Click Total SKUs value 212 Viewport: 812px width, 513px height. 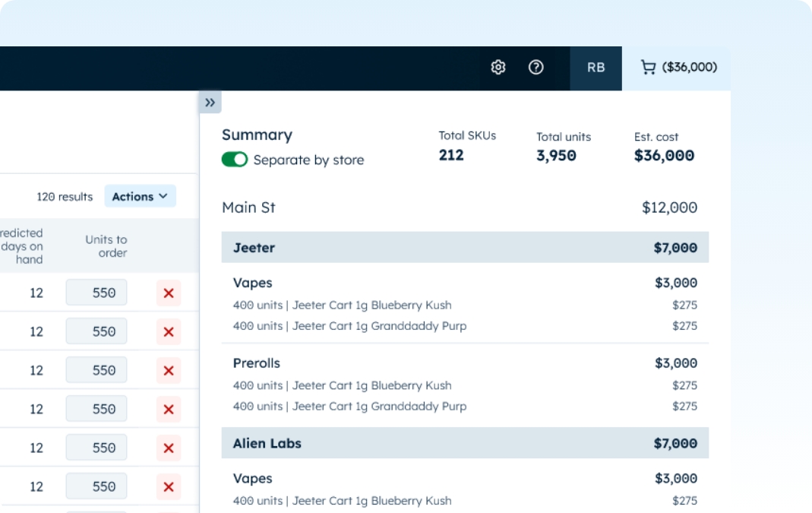(x=451, y=155)
